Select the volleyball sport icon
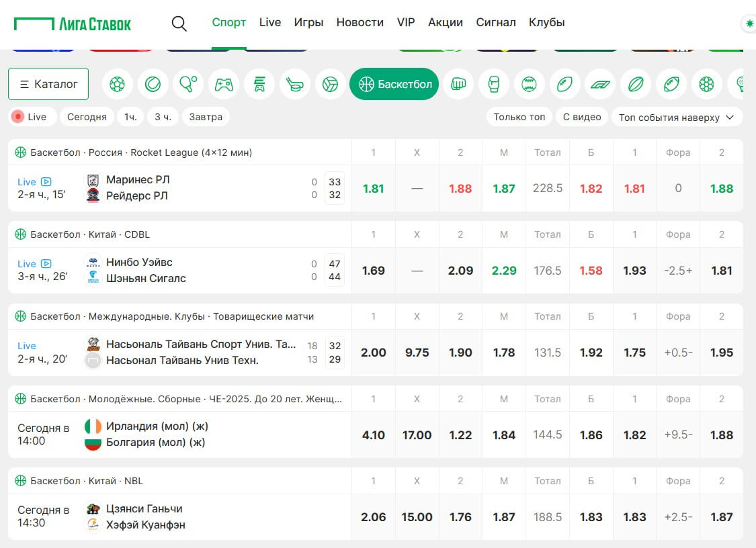This screenshot has width=756, height=548. pyautogui.click(x=330, y=85)
